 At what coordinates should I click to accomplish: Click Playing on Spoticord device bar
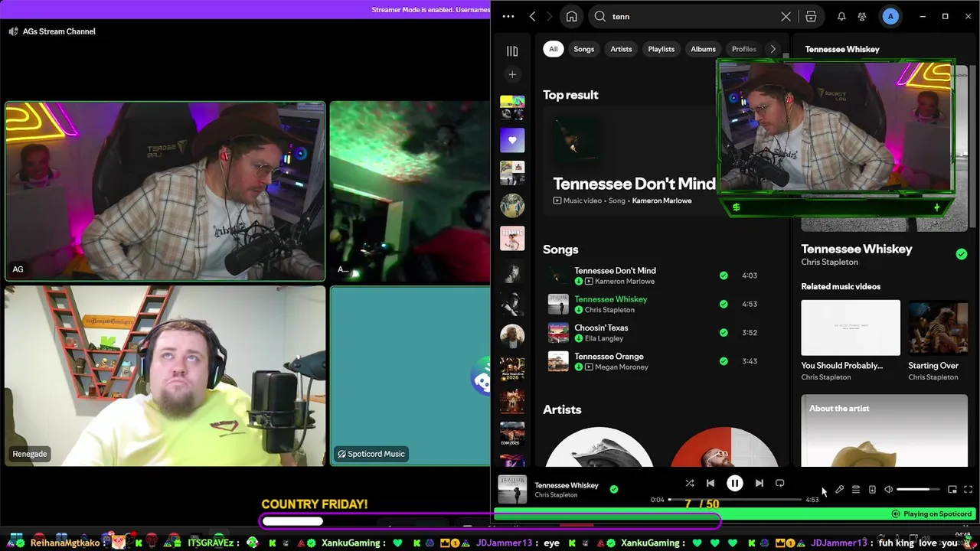click(x=932, y=514)
